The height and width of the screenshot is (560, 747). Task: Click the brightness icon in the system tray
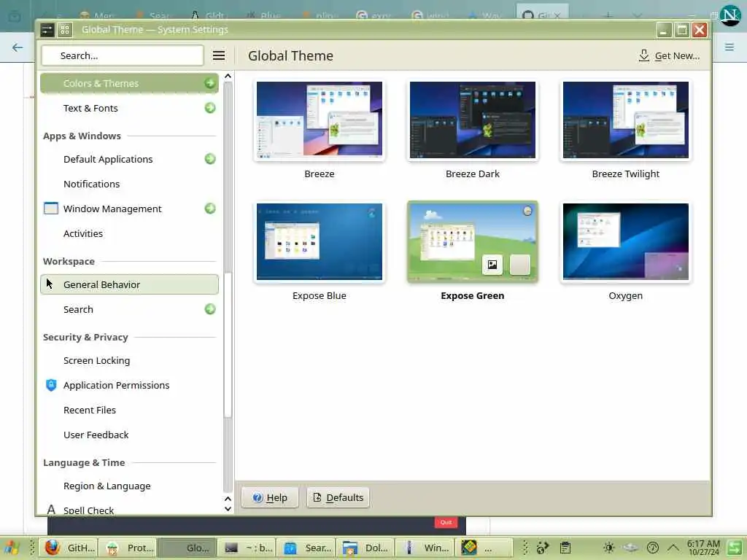(608, 548)
